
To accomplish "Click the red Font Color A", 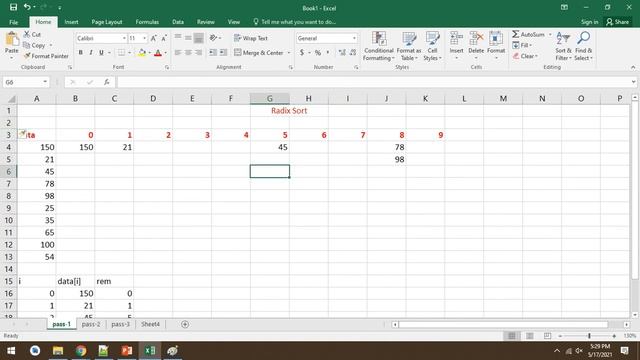I will point(158,53).
